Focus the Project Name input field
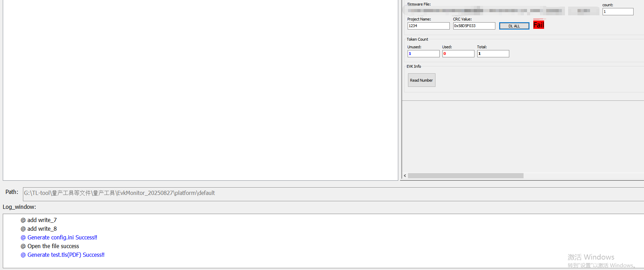 coord(428,26)
